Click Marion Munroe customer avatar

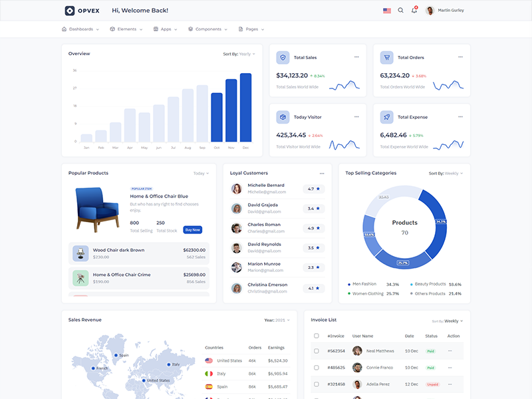[237, 267]
